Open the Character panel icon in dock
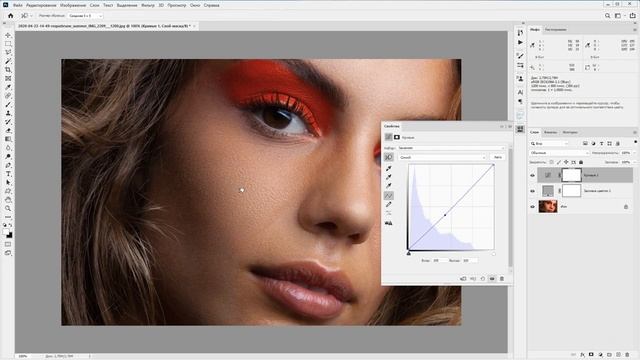 520,92
